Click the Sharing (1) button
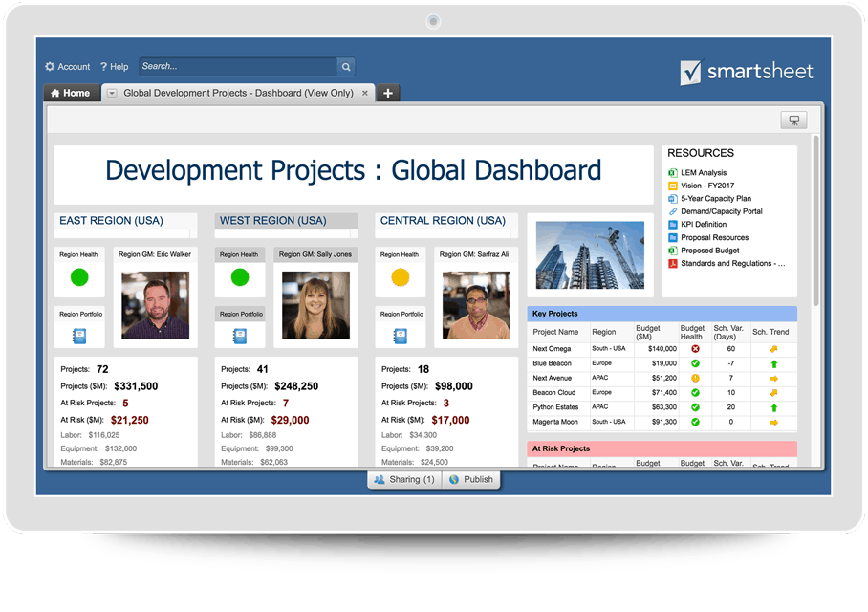The height and width of the screenshot is (612, 868). click(404, 480)
